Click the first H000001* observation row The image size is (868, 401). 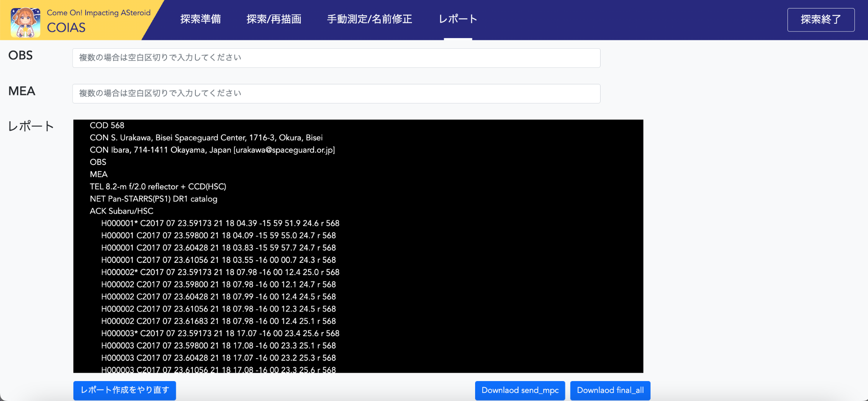tap(220, 223)
